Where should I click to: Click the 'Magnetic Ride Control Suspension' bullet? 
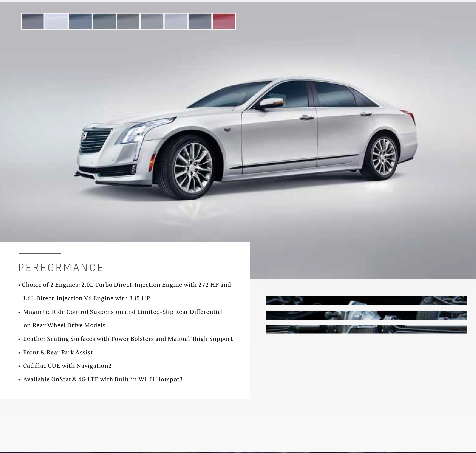[121, 312]
